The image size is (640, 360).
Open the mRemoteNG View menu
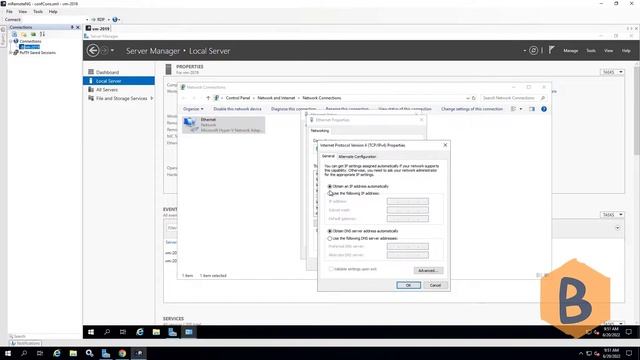23,11
